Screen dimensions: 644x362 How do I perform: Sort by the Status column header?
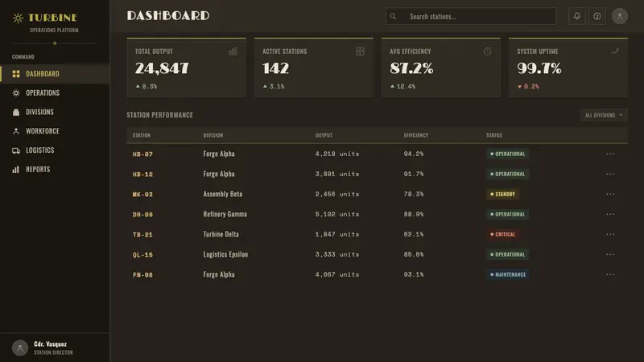(x=494, y=135)
